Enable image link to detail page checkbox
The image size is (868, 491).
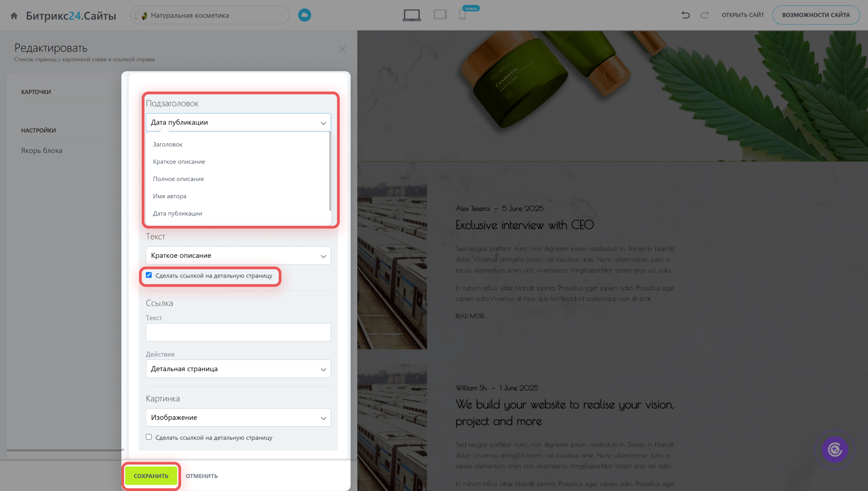coord(149,437)
